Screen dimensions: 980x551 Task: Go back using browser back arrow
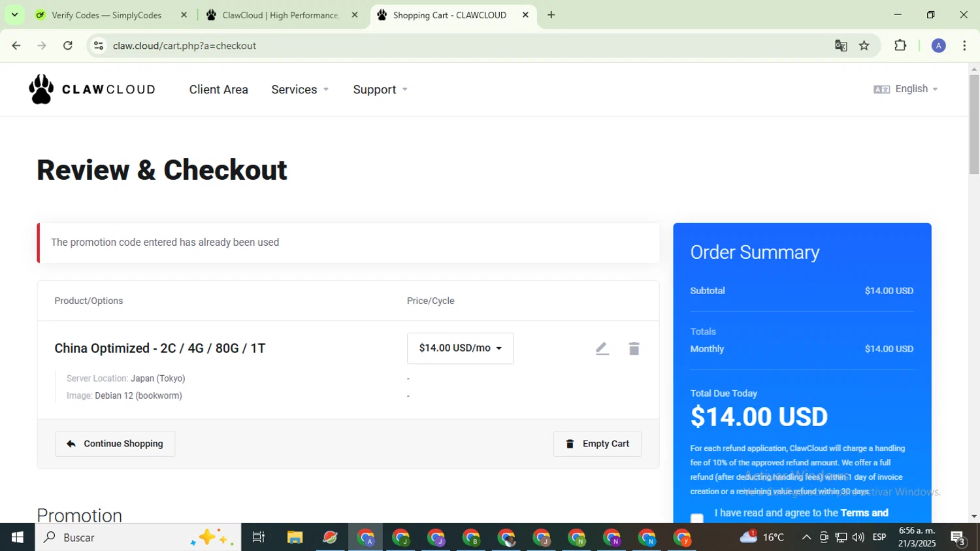point(16,46)
